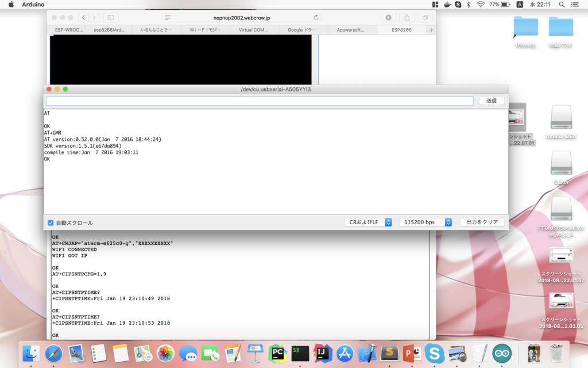Go back in the Safari window
588x368 pixels.
point(84,18)
